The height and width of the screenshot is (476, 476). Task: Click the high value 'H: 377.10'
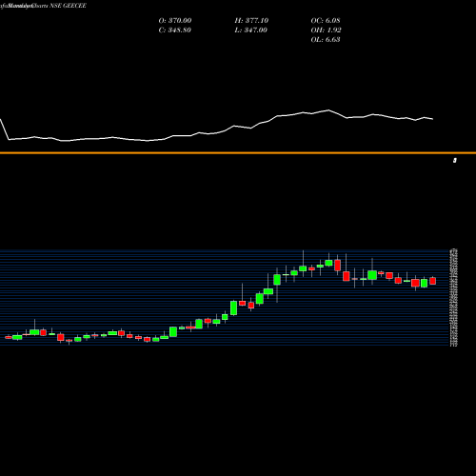(251, 20)
